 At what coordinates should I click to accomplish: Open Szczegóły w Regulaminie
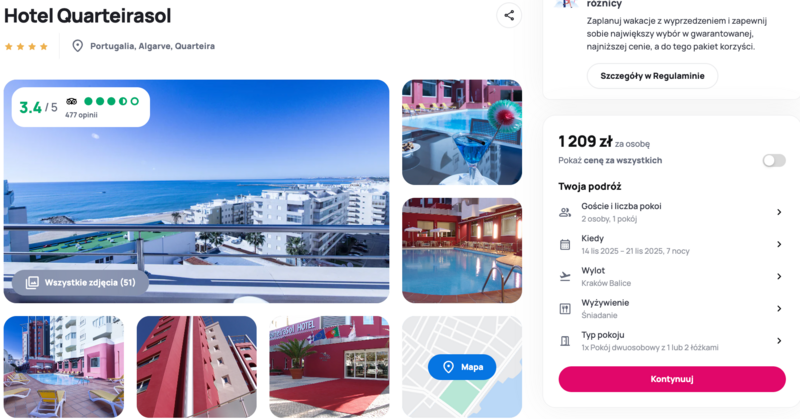click(652, 76)
